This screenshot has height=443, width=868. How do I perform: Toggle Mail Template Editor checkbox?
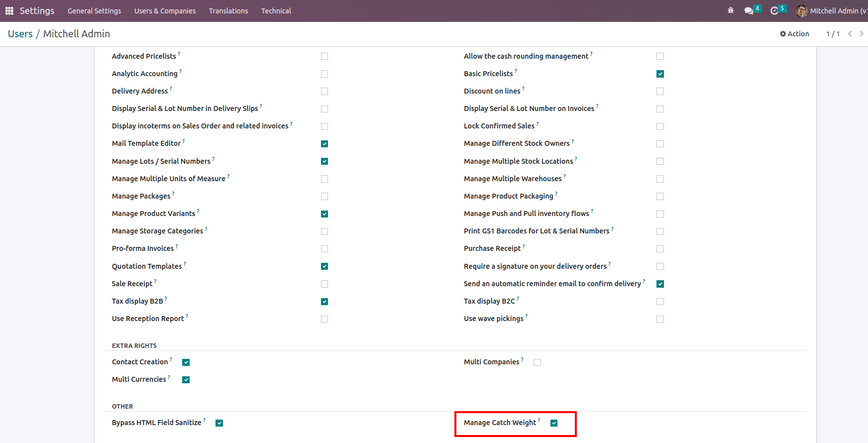tap(325, 144)
